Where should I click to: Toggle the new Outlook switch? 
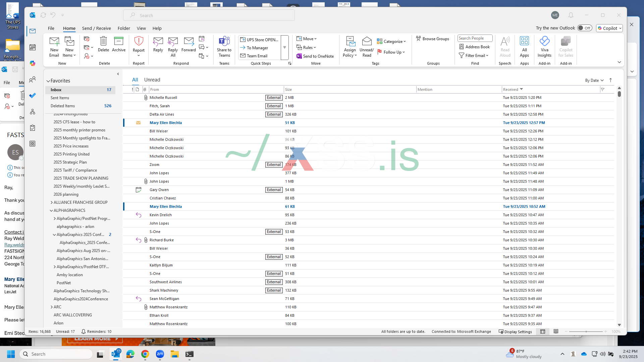pos(584,28)
